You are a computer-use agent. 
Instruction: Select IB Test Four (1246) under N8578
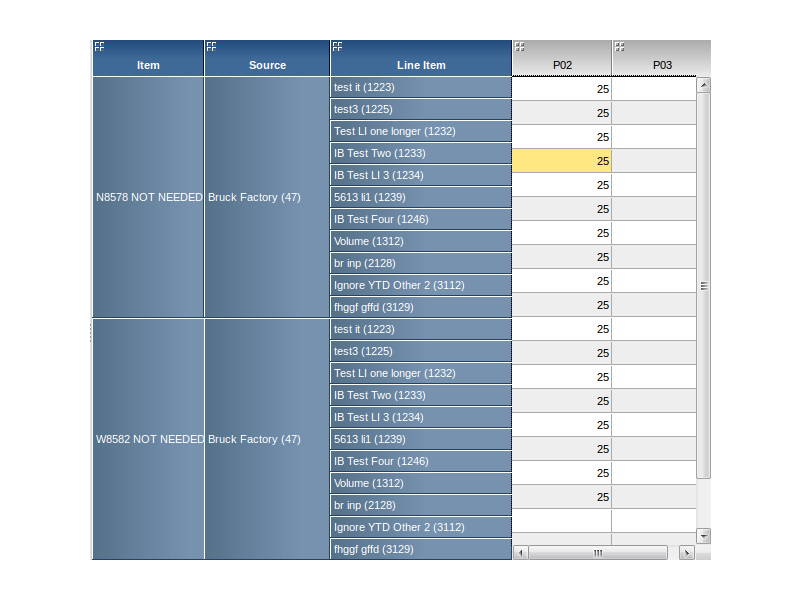click(x=421, y=219)
